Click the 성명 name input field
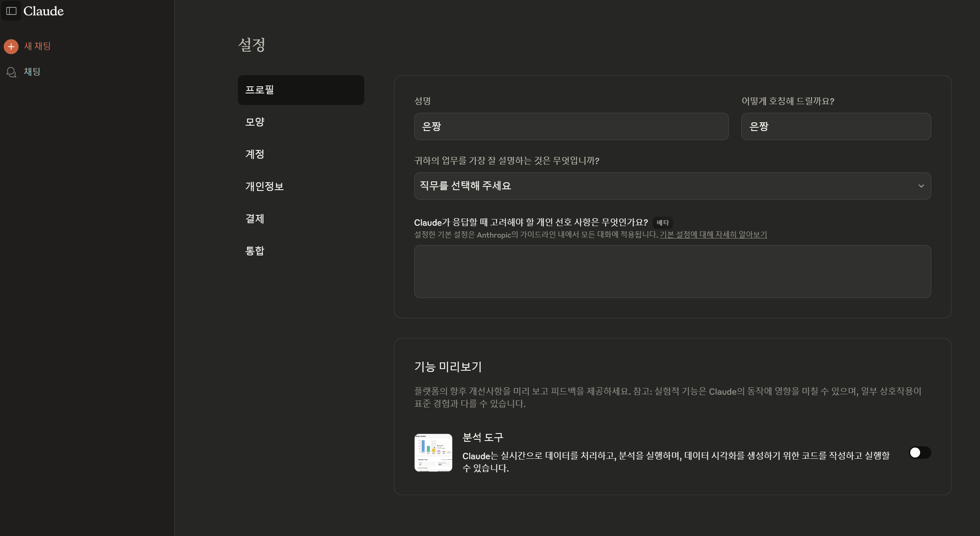 (x=571, y=126)
